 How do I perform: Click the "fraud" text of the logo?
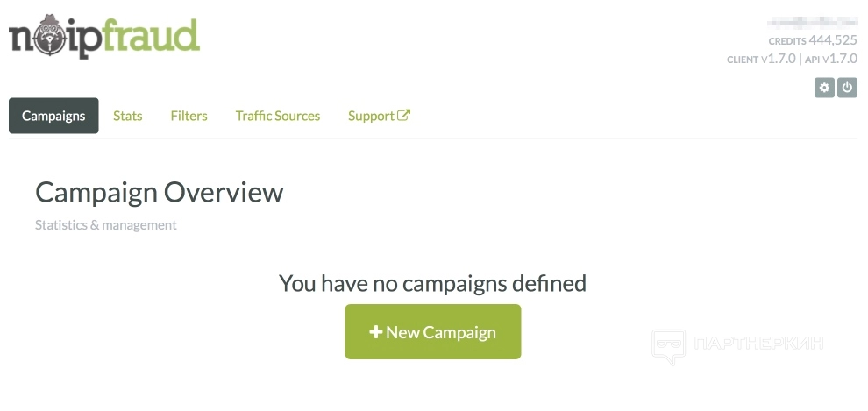point(147,37)
